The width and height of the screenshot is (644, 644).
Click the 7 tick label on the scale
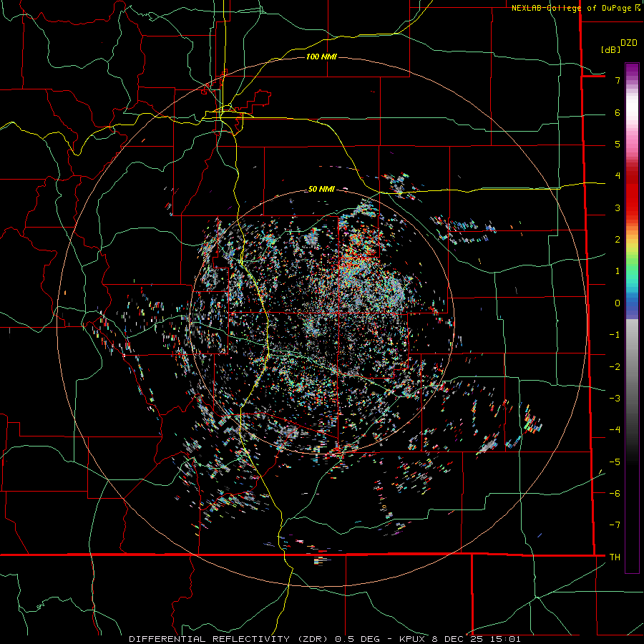click(618, 80)
